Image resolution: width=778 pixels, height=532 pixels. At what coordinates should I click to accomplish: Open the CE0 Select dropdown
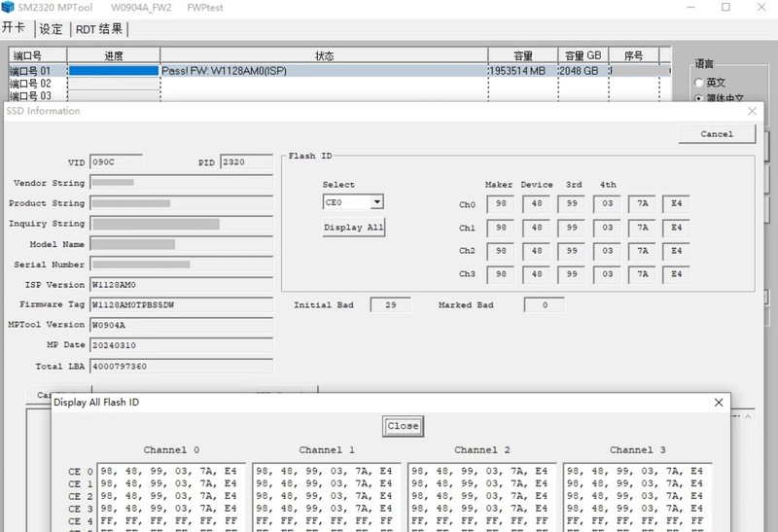376,202
